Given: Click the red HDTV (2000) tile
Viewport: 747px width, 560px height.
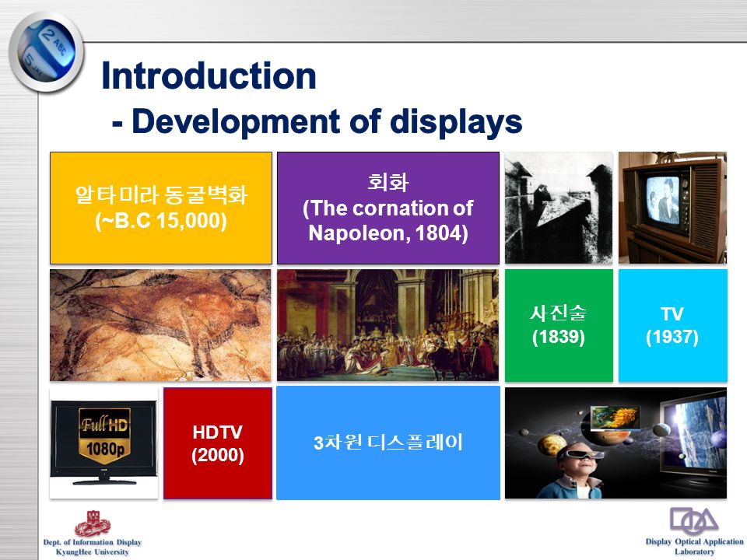Looking at the screenshot, I should (x=218, y=443).
